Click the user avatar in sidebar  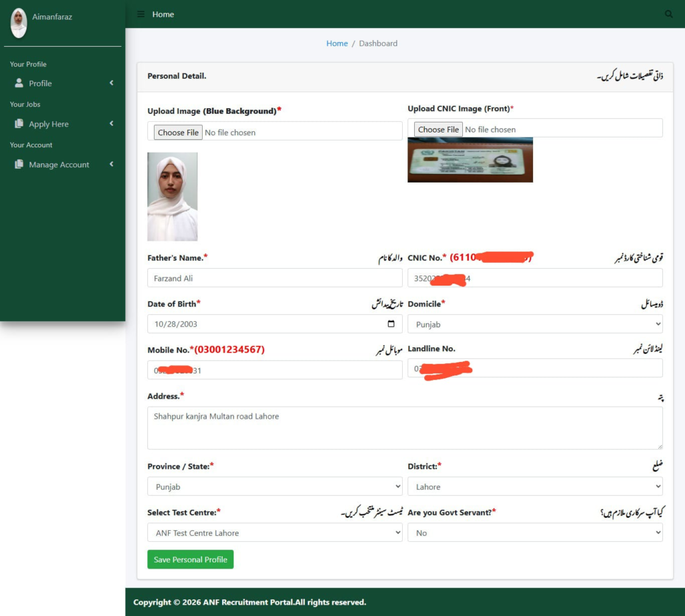coord(19,23)
